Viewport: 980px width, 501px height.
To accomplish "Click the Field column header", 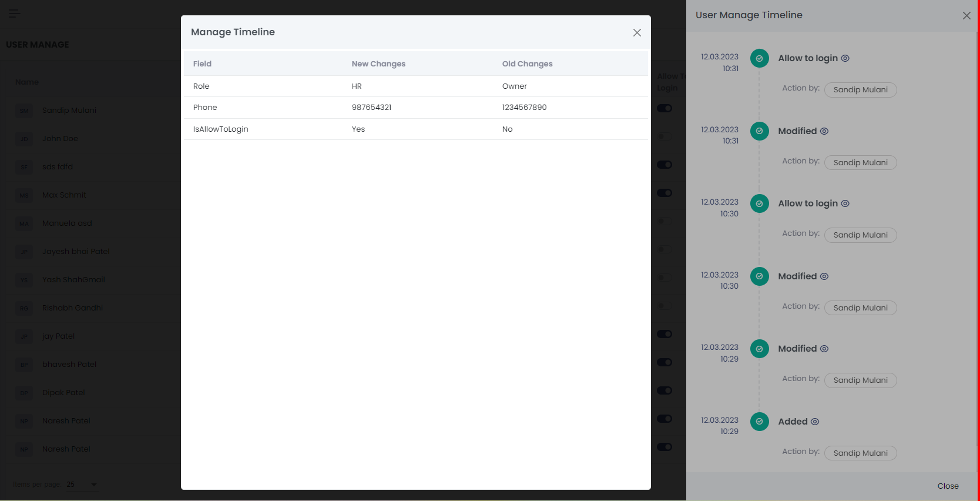I will pyautogui.click(x=202, y=64).
